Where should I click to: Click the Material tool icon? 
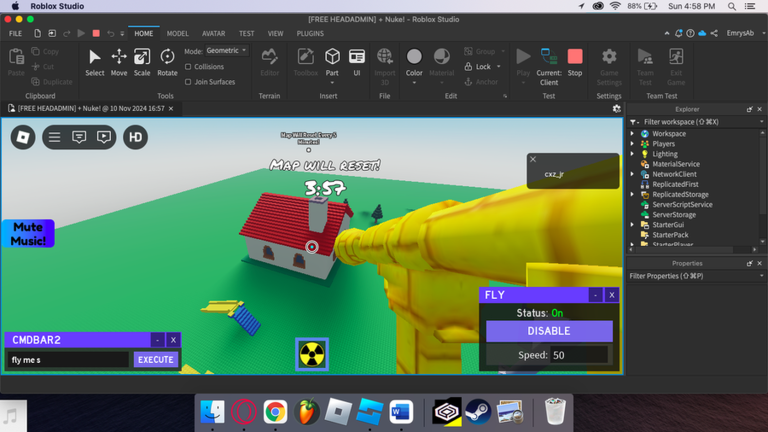[x=441, y=57]
